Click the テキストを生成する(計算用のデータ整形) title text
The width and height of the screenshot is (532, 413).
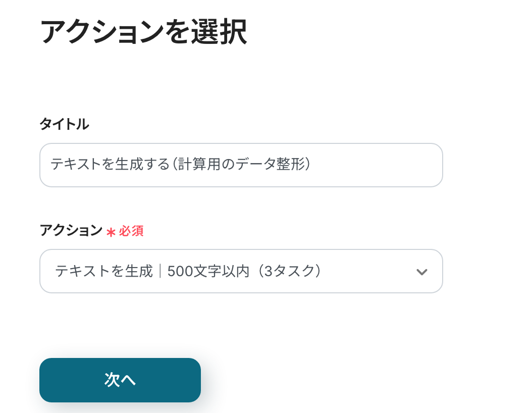[180, 165]
